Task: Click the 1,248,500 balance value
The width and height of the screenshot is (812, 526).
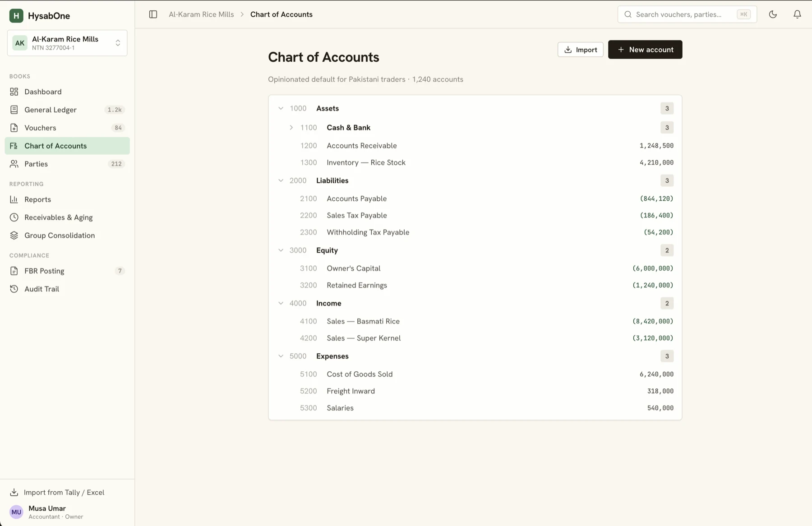Action: point(656,146)
